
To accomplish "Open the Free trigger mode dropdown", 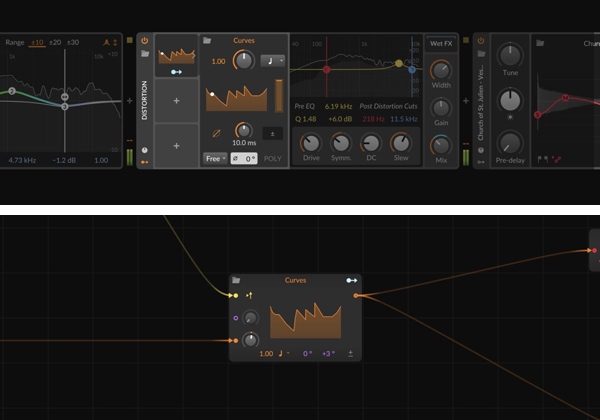I will pyautogui.click(x=215, y=158).
